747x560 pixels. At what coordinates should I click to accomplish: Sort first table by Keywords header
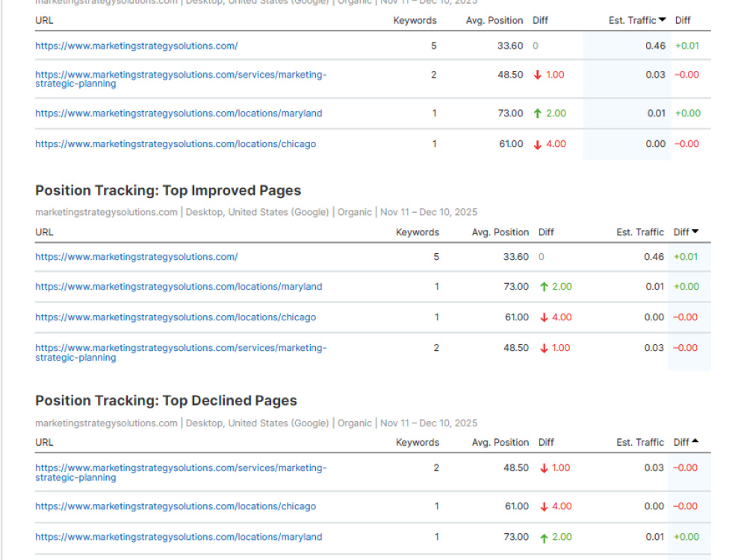pyautogui.click(x=415, y=20)
